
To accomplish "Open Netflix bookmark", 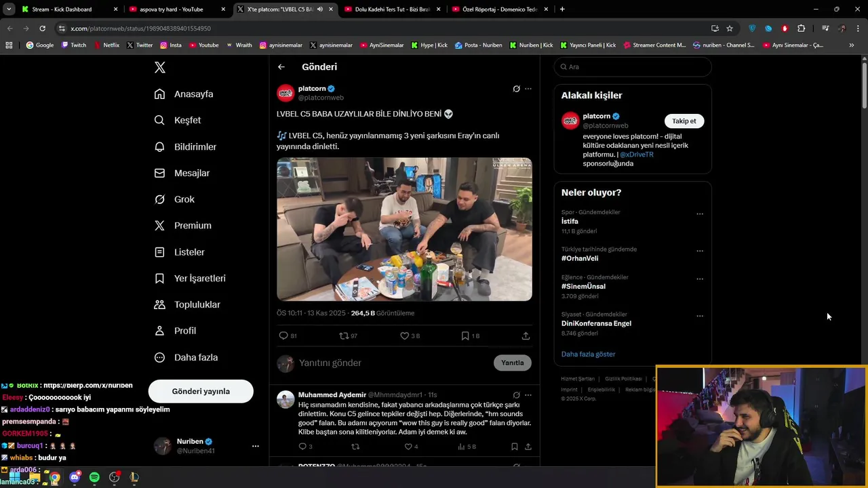I will point(106,45).
